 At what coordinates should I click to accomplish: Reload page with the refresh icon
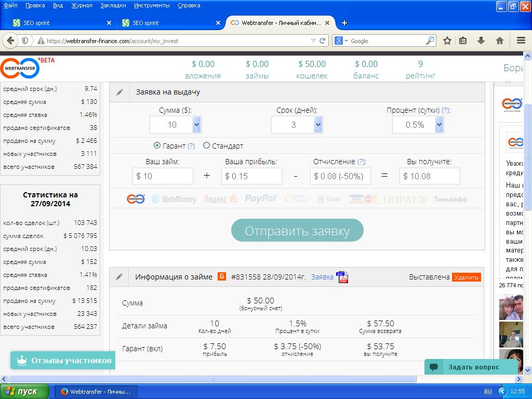[x=322, y=41]
